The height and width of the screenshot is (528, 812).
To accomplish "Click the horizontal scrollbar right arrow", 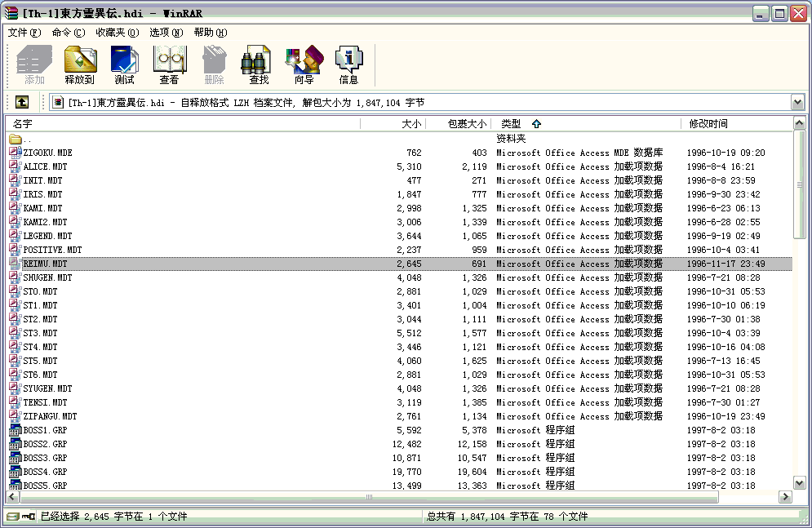I will tap(786, 497).
